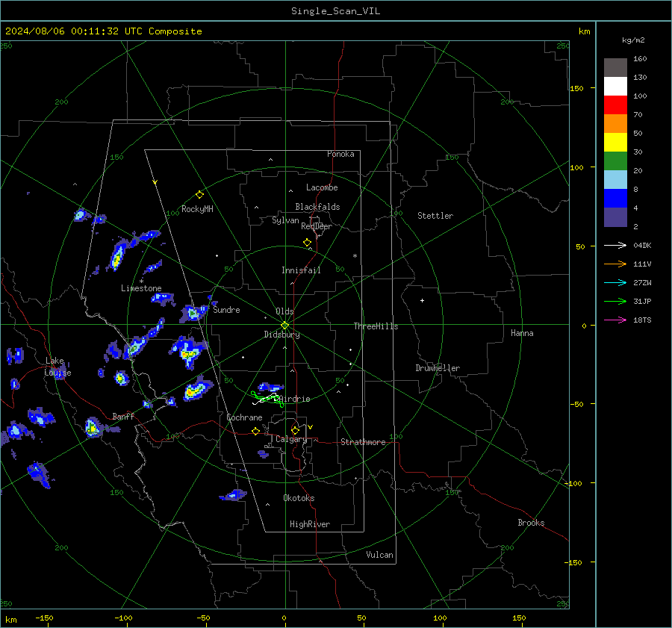Click the storm cell just left of Banff label
The image size is (672, 628).
point(92,427)
